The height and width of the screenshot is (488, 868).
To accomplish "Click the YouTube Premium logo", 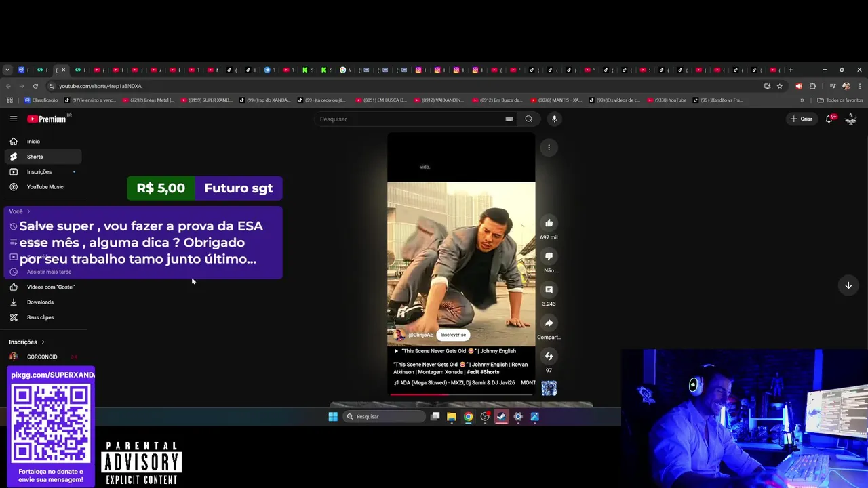I will pos(47,119).
